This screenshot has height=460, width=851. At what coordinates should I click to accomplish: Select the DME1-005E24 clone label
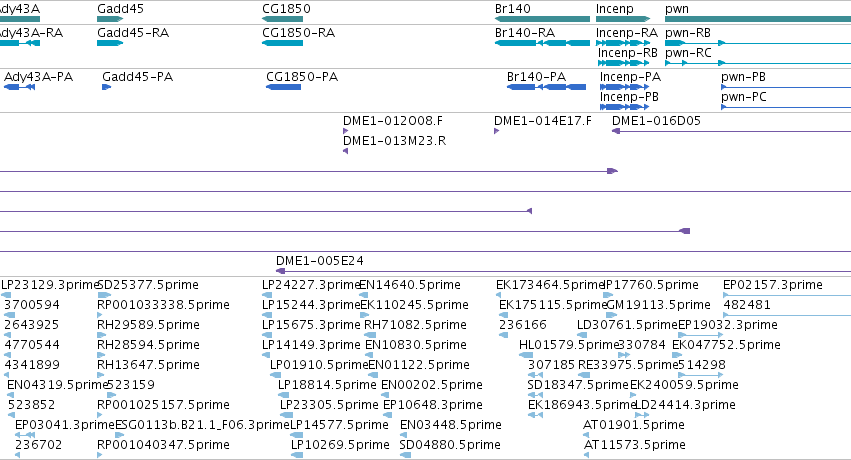(320, 260)
